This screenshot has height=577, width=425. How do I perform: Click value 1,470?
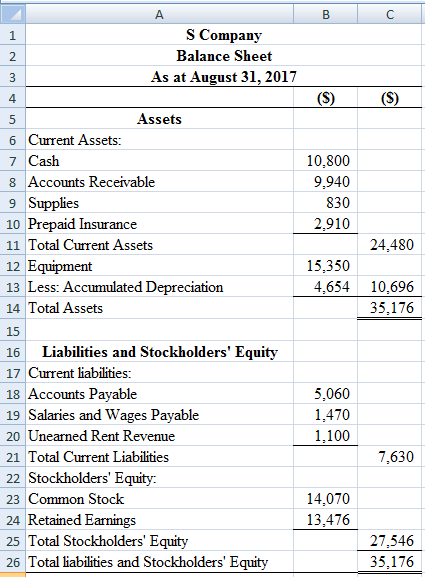click(x=325, y=415)
